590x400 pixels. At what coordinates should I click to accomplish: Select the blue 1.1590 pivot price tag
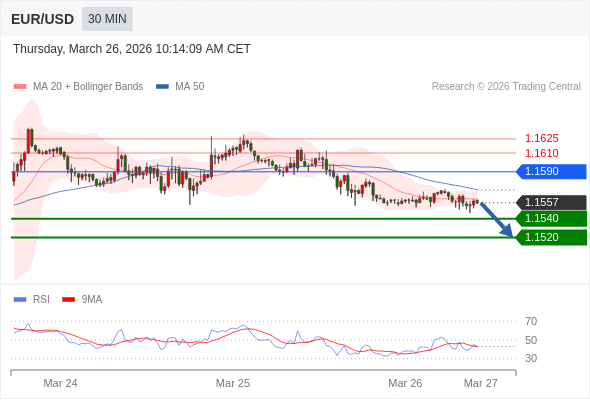551,172
